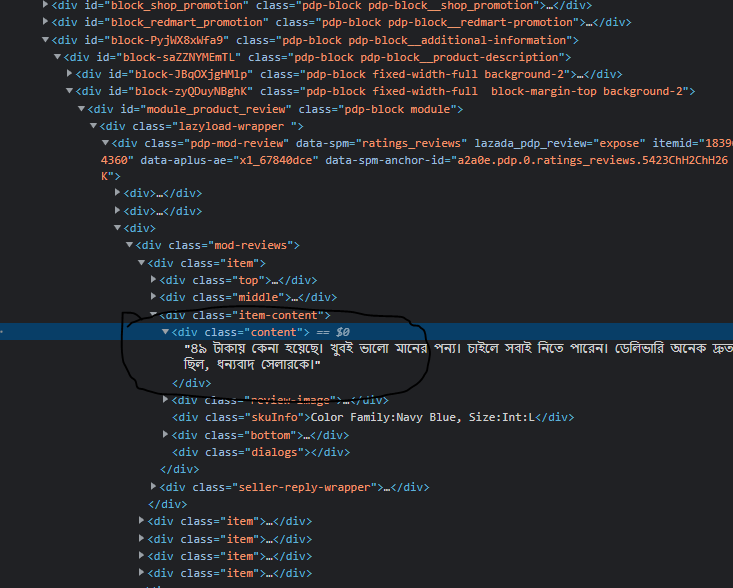
Task: Expand the review-image div node
Action: click(x=165, y=399)
